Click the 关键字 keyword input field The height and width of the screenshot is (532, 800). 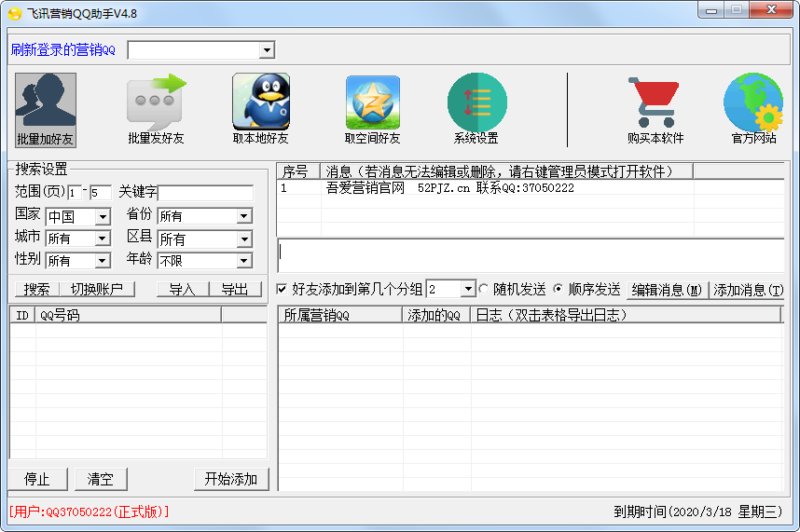(x=205, y=193)
